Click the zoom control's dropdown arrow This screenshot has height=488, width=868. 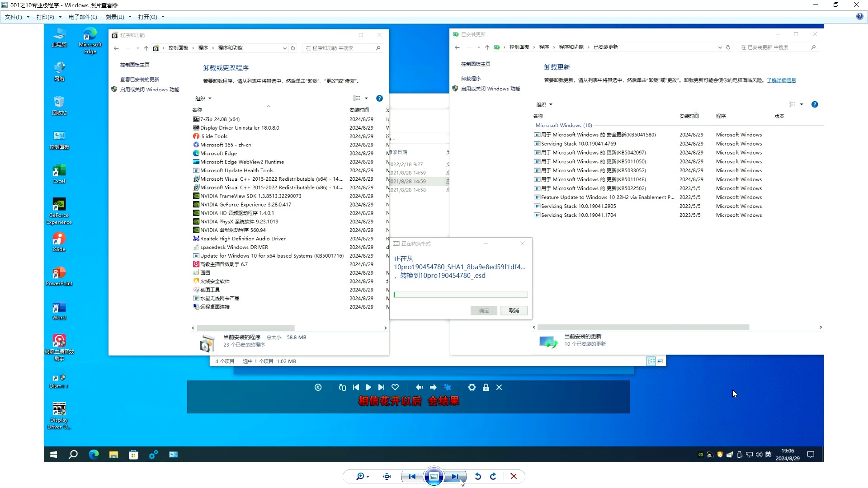(368, 477)
